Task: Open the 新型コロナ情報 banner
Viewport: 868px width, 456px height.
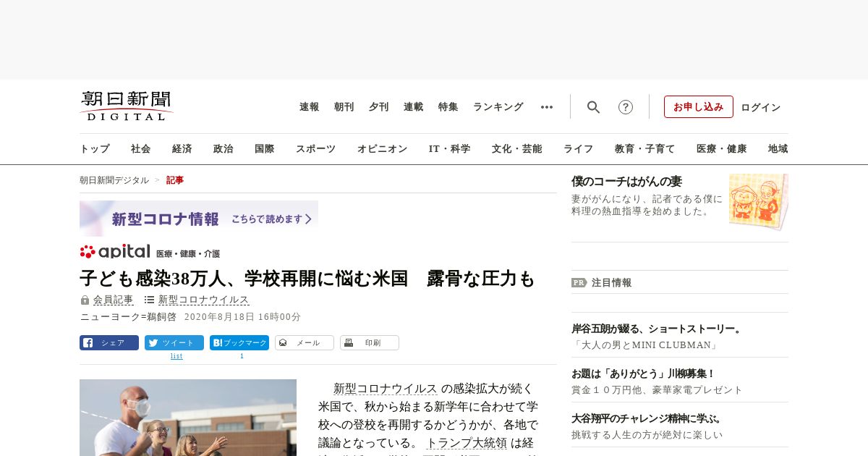Action: (x=199, y=219)
